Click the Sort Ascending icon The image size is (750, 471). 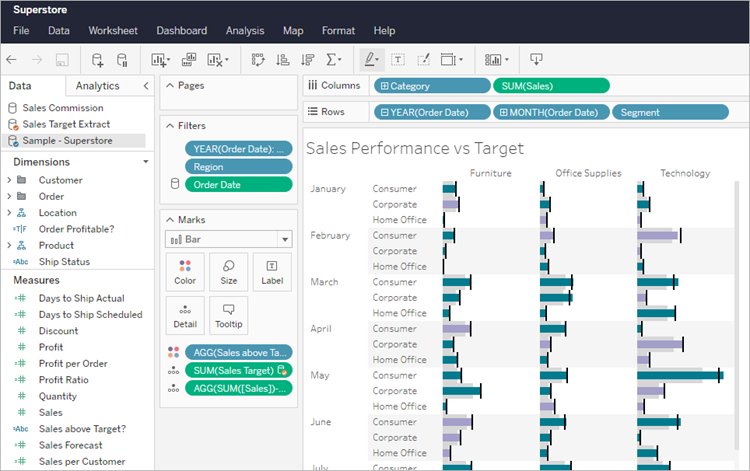click(283, 60)
